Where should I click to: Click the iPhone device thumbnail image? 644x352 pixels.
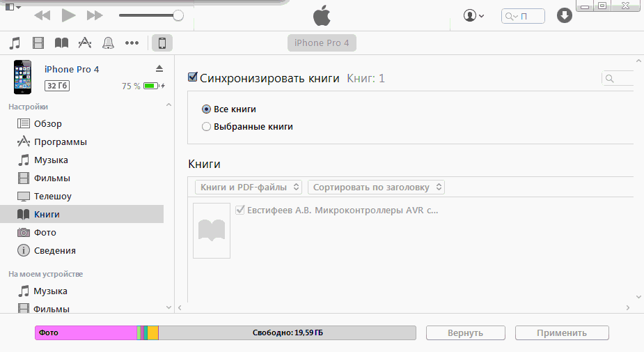pos(22,77)
